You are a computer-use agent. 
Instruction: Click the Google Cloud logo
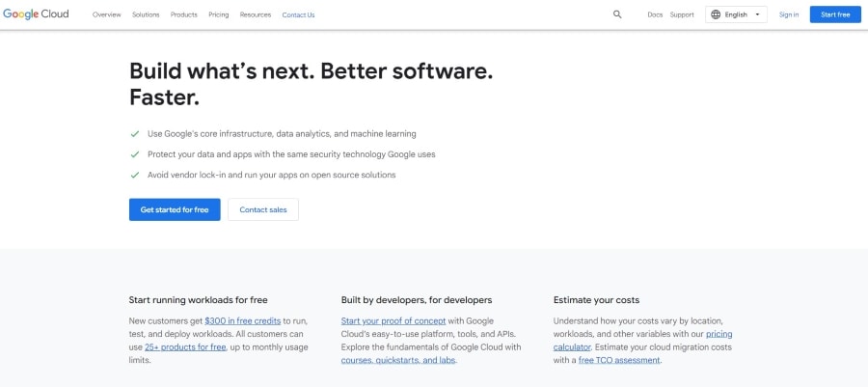36,14
